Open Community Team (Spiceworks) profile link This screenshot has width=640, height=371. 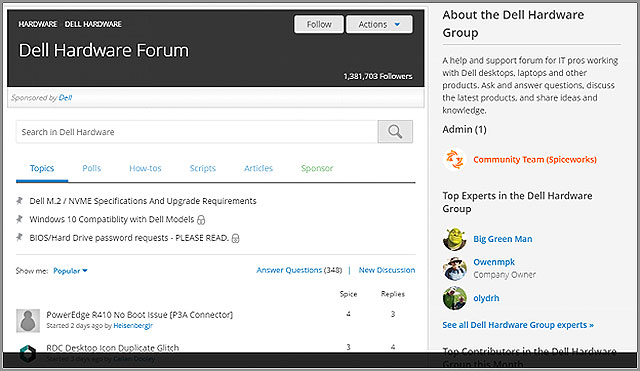click(535, 160)
